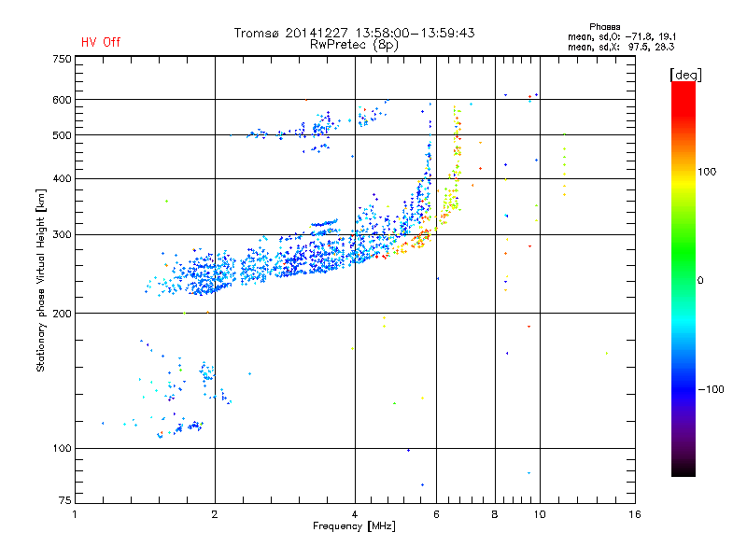Viewport: 747px width, 560px height.
Task: Click the '[deg]' colorbar unit label
Action: (685, 75)
